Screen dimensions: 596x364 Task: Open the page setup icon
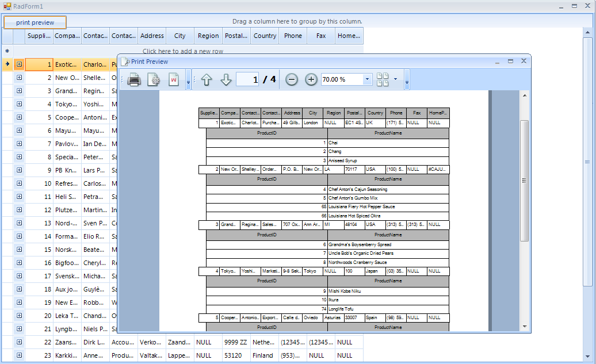pyautogui.click(x=154, y=79)
